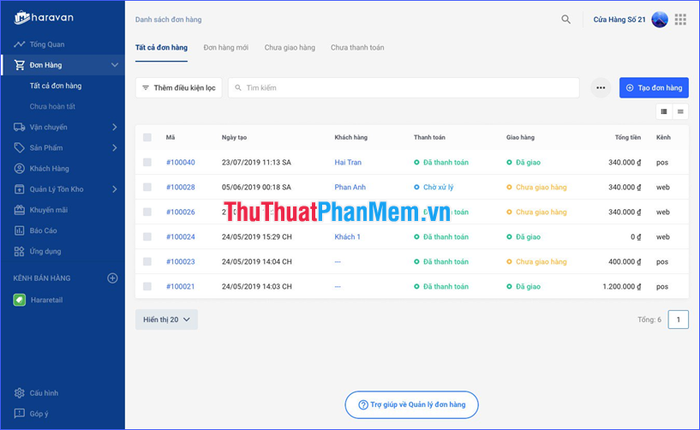Check the box for order #100021

[x=147, y=286]
